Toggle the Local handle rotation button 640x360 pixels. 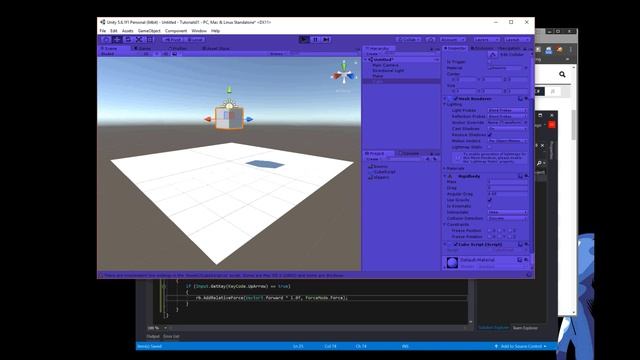click(195, 40)
